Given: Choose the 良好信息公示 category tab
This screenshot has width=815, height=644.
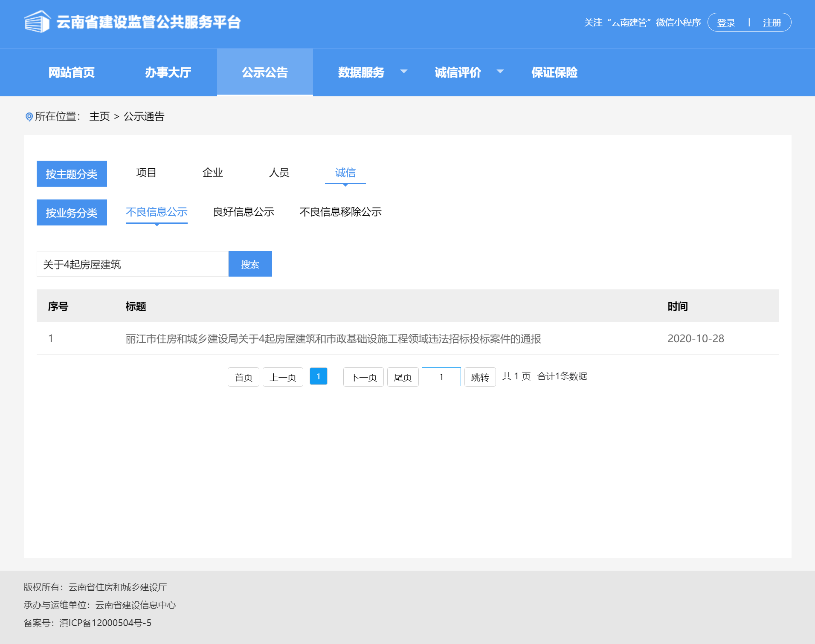Looking at the screenshot, I should pyautogui.click(x=244, y=212).
